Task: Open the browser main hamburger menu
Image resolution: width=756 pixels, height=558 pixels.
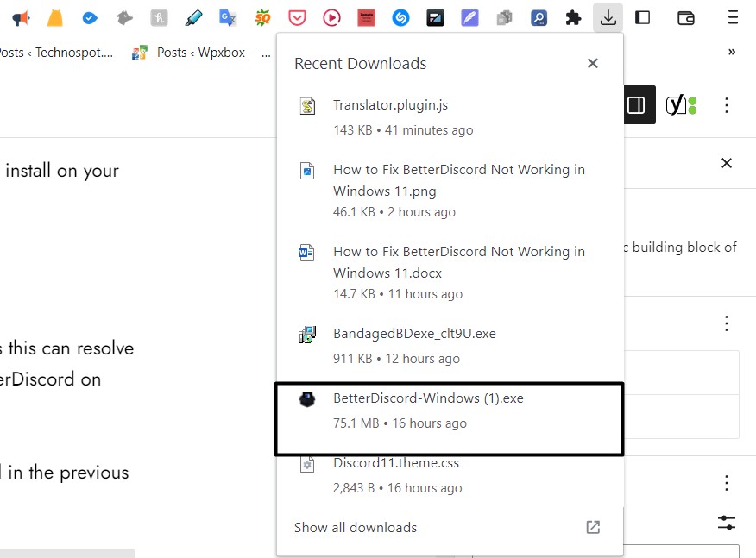Action: (x=733, y=17)
